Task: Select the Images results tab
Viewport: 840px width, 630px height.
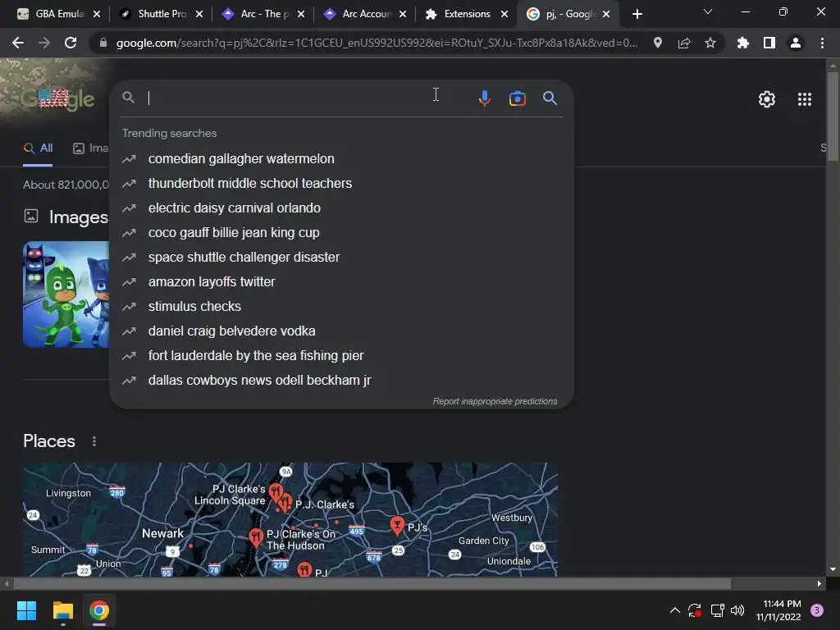Action: pos(90,148)
